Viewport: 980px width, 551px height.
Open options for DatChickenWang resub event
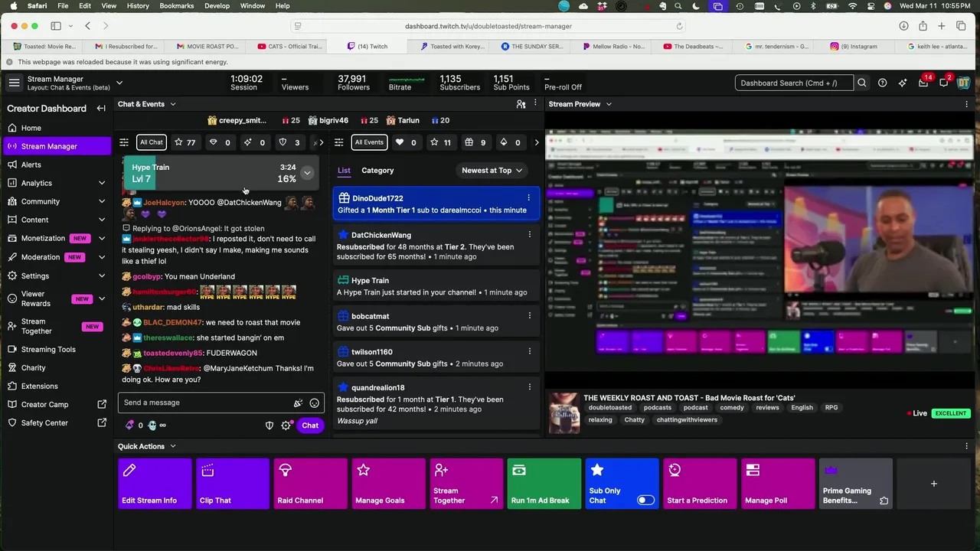tap(528, 235)
